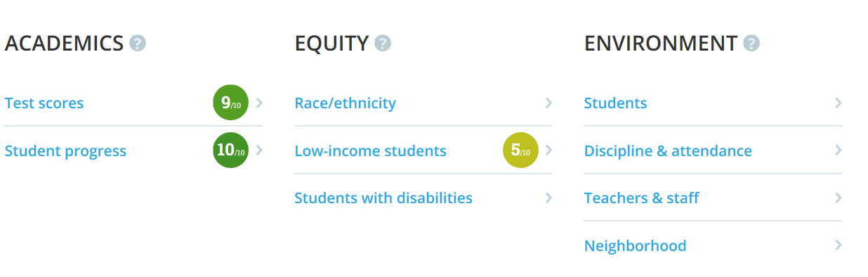Open the Student progress link
Viewport: 868px width, 277px height.
click(x=65, y=150)
